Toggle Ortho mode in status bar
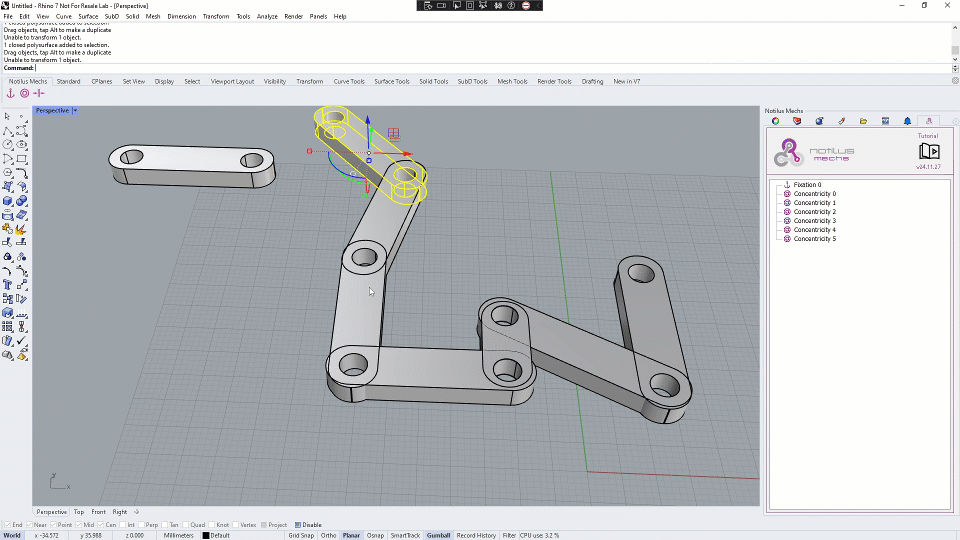 coord(328,535)
